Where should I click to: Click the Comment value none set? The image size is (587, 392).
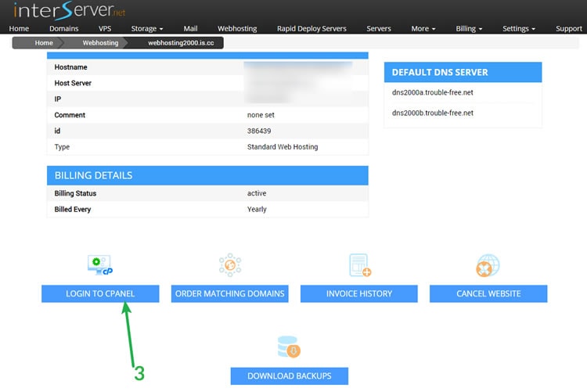tap(261, 115)
